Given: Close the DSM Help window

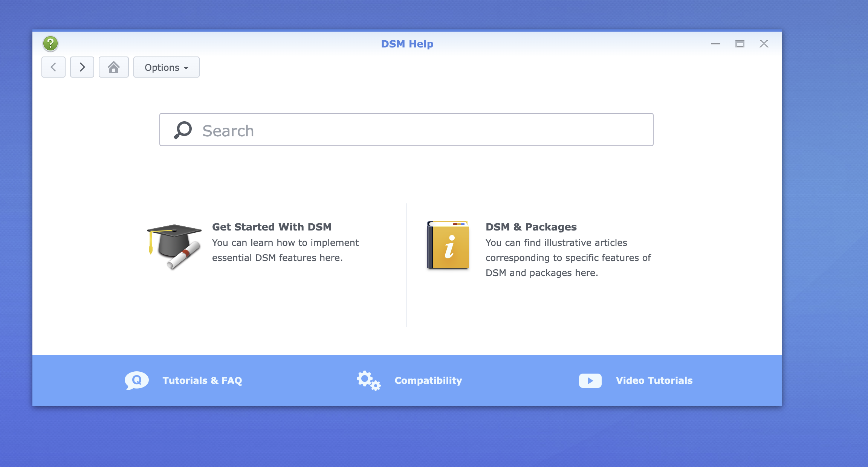Looking at the screenshot, I should pos(764,44).
